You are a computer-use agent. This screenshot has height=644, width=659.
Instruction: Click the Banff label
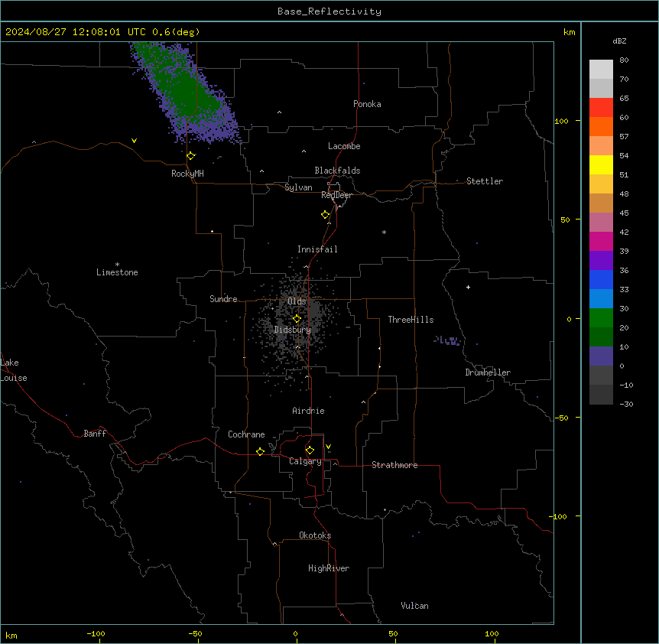[x=95, y=434]
